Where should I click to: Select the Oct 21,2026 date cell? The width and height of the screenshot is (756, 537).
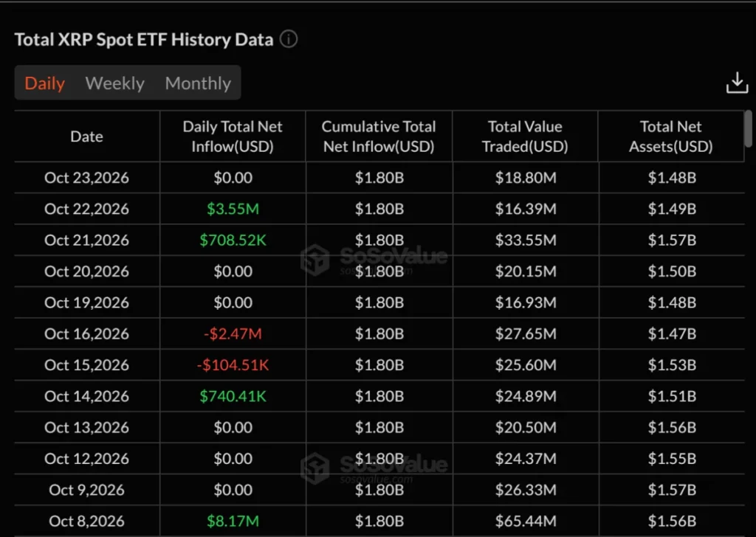[87, 240]
